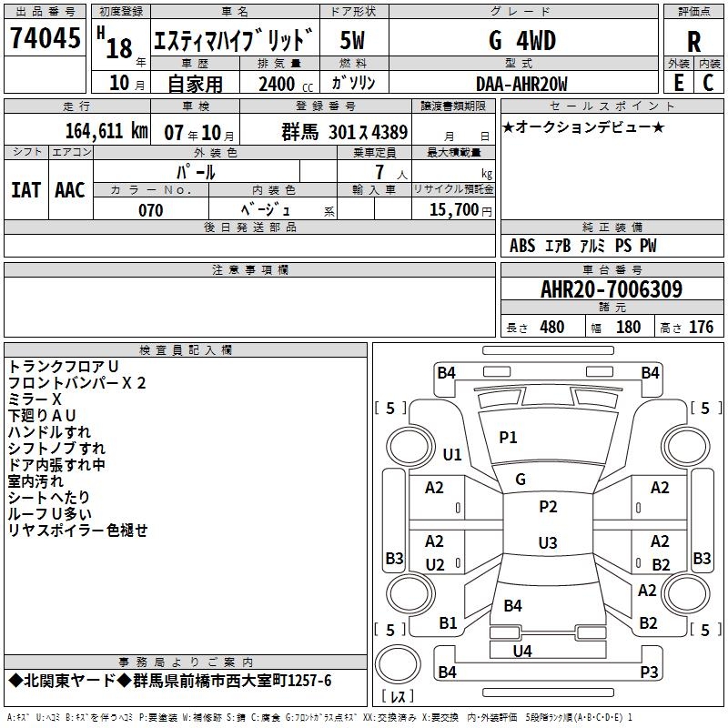Select the length value 480
The height and width of the screenshot is (728, 728).
(552, 328)
